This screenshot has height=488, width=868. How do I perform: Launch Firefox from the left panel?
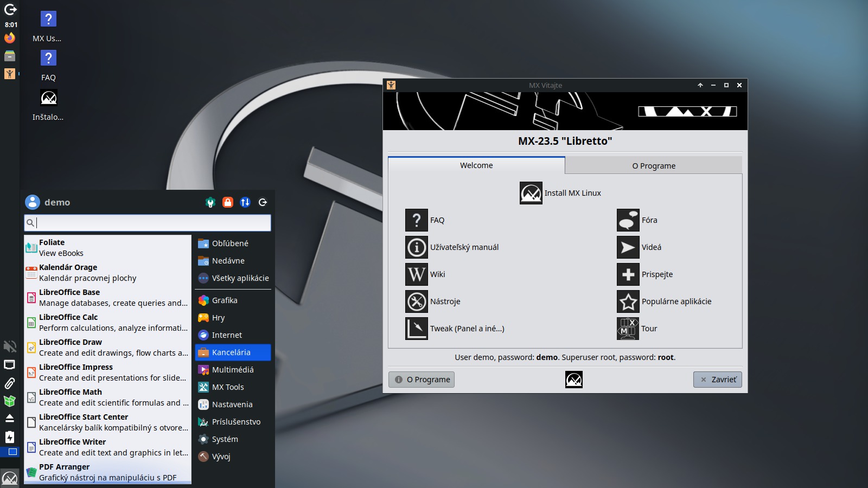pos(10,38)
